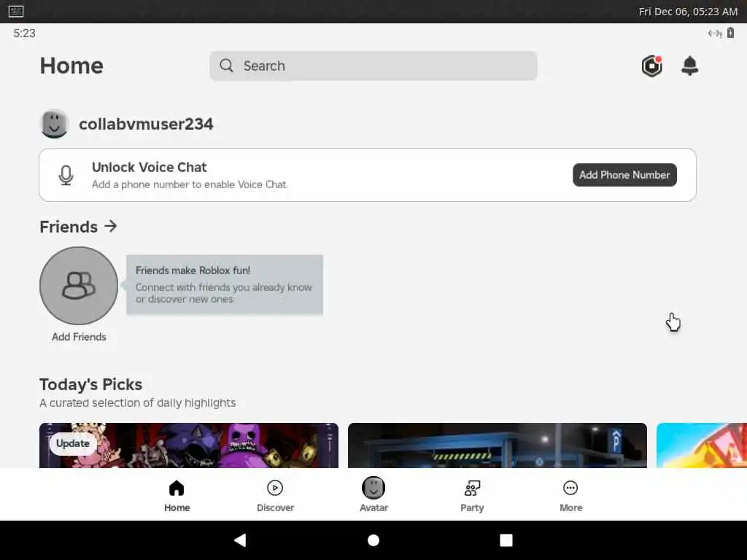Tap Add Phone Number button

[624, 175]
